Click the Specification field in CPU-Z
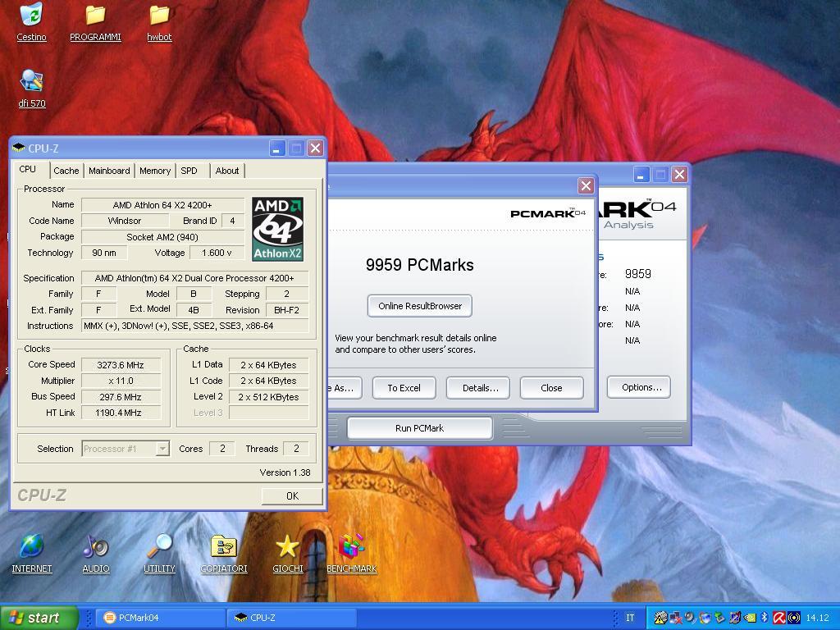This screenshot has height=630, width=840. tap(194, 278)
